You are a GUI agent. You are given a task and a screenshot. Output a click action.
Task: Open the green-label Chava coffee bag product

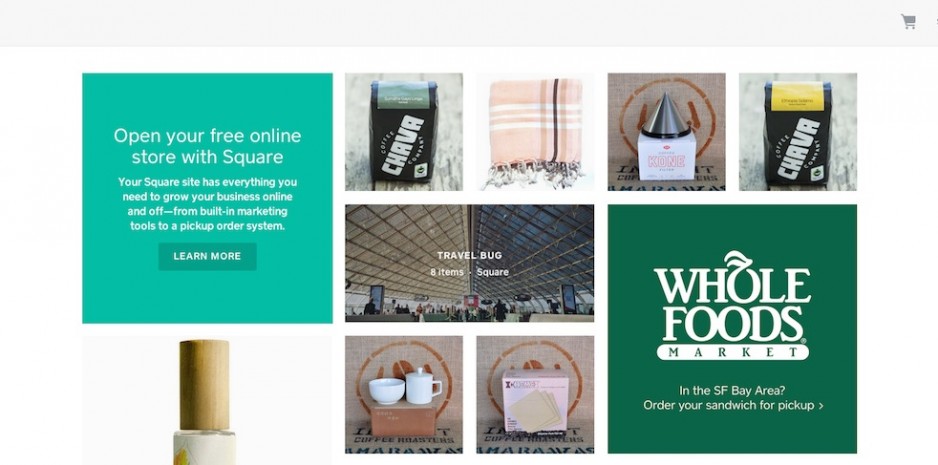(404, 132)
